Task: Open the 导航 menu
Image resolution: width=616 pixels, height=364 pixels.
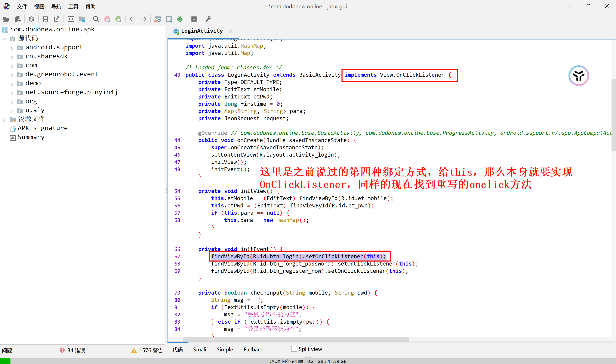Action: pyautogui.click(x=56, y=7)
